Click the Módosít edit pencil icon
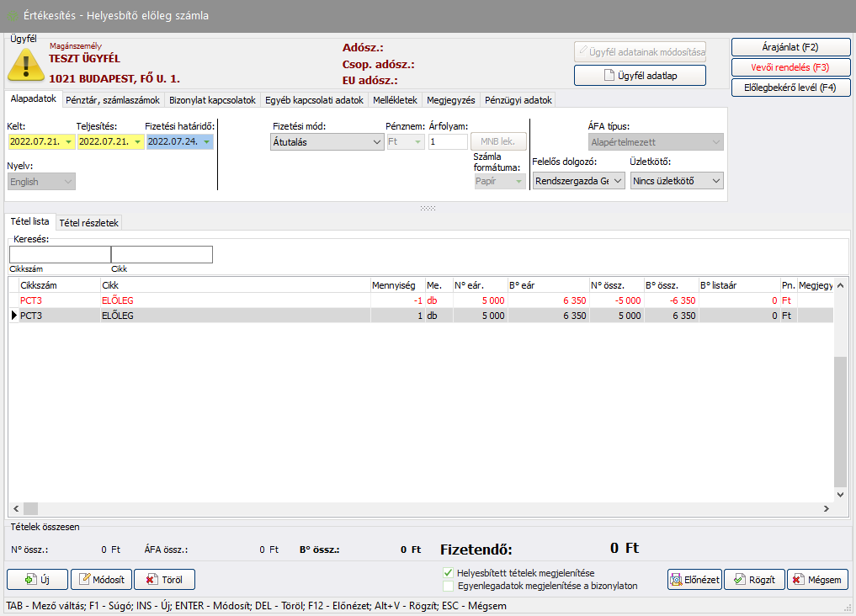Image resolution: width=856 pixels, height=616 pixels. point(84,580)
